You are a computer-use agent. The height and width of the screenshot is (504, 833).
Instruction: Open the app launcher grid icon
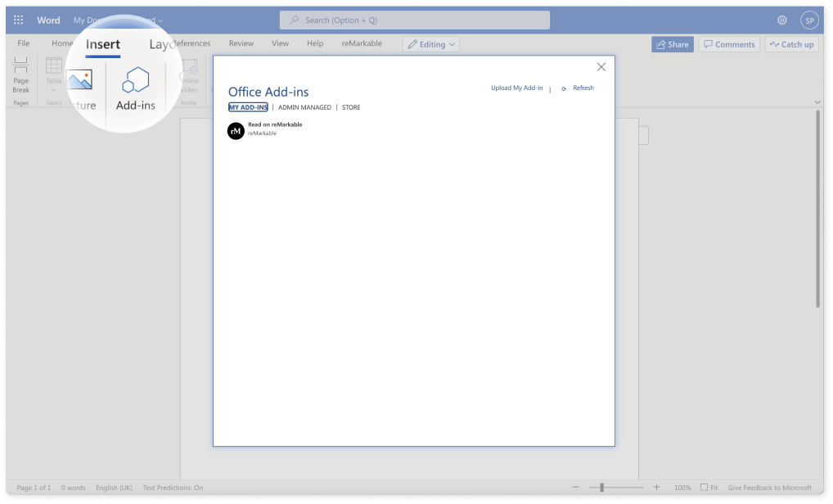click(x=18, y=20)
